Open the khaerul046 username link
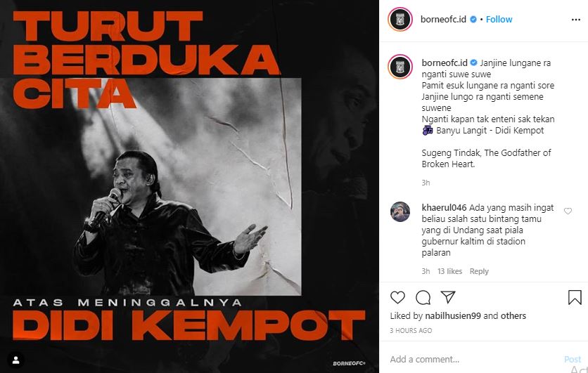 [x=444, y=207]
